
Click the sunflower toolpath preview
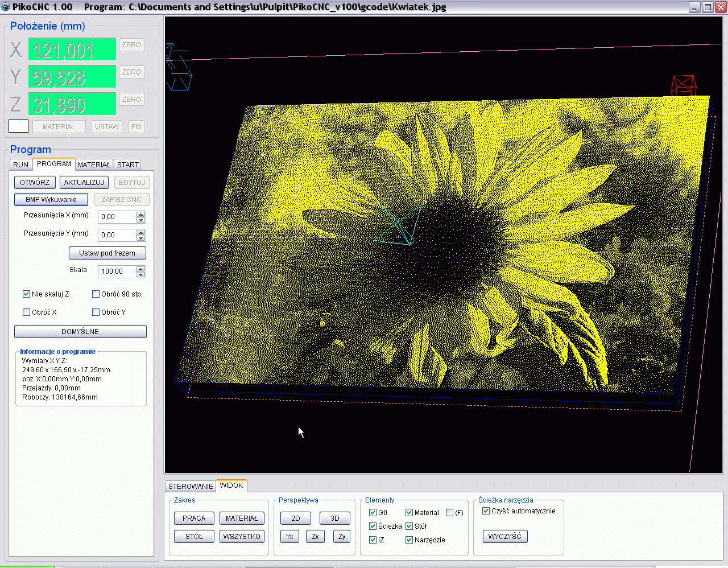(444, 245)
